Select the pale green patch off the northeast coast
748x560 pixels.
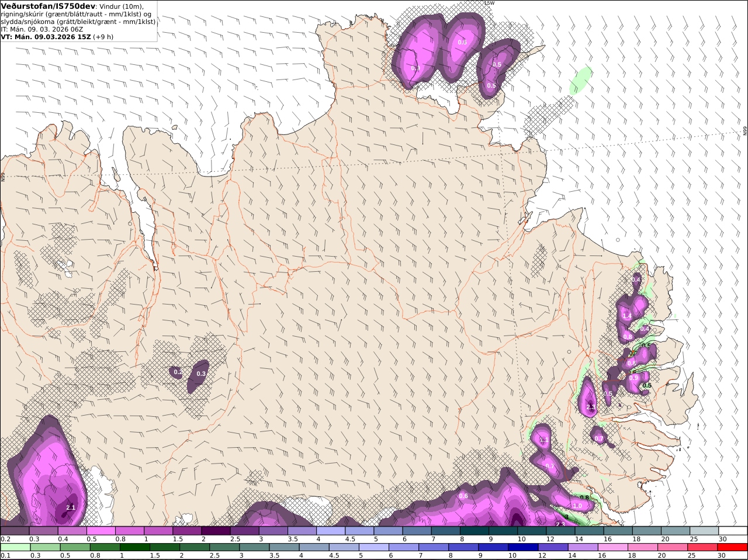coord(581,80)
